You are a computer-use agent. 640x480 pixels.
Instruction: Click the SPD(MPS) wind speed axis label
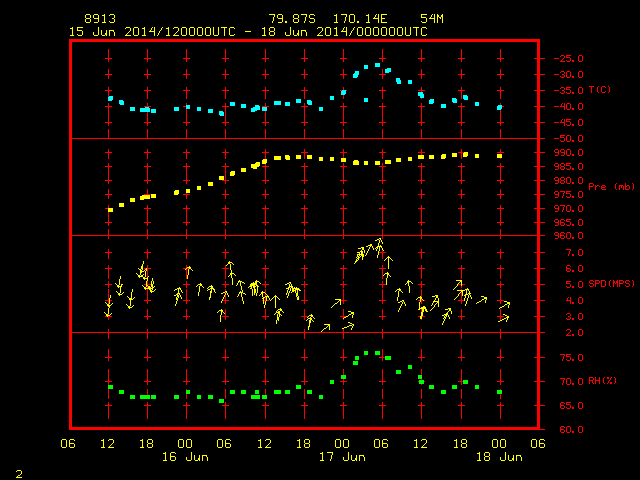(611, 283)
